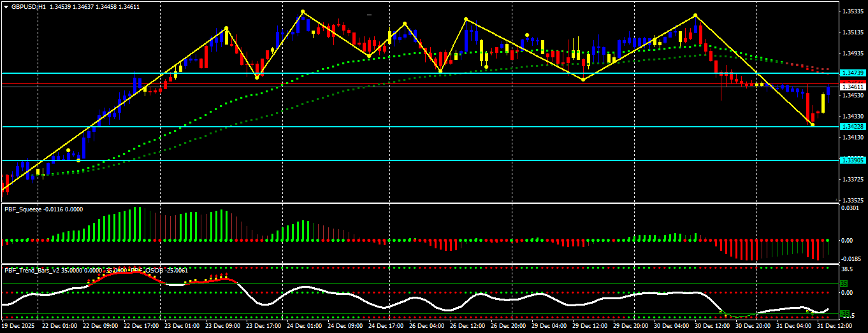Select the cyan 1.34228 price level label
Viewport: 868px width, 333px height.
click(x=852, y=127)
